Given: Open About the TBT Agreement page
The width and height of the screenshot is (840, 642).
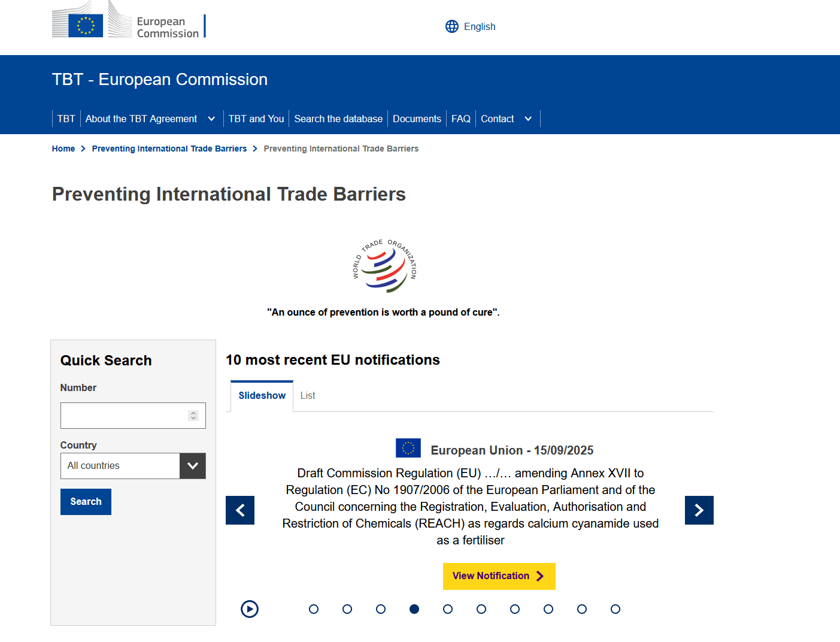Looking at the screenshot, I should click(x=141, y=119).
